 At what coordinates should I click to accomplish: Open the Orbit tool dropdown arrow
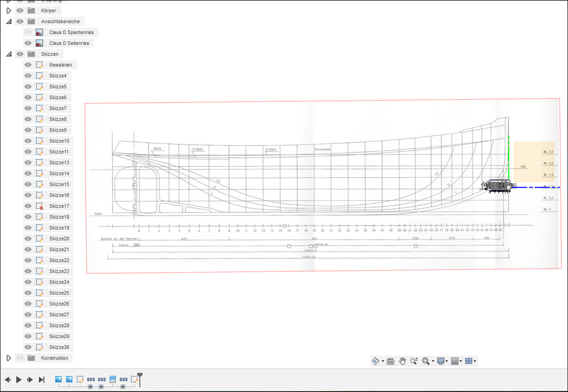click(383, 361)
